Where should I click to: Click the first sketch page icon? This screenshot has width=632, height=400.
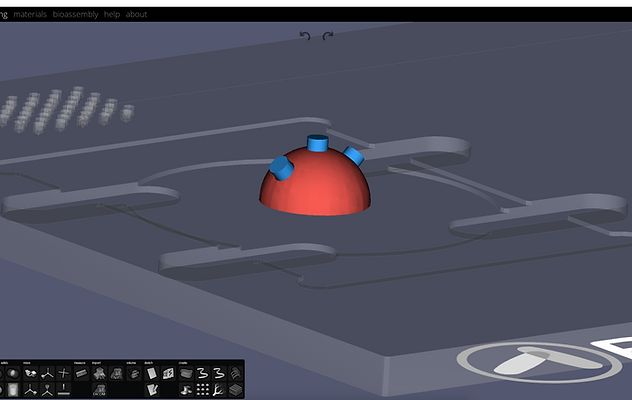pos(150,373)
